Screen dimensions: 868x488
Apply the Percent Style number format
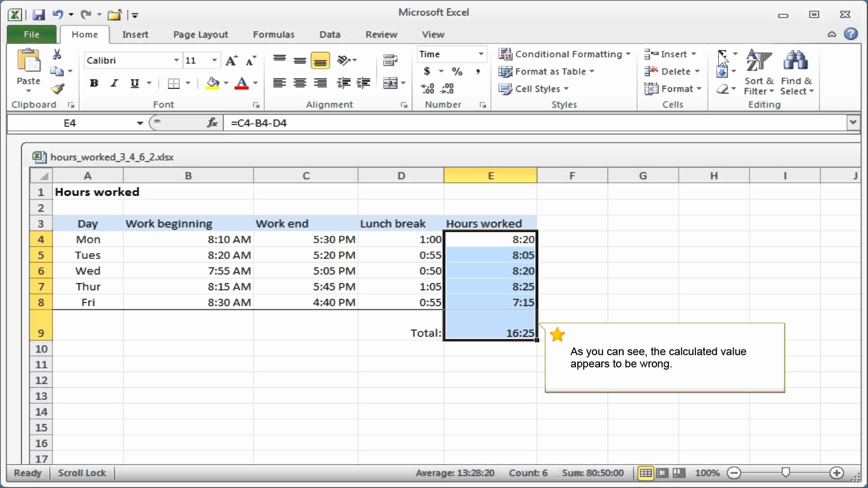pos(457,71)
